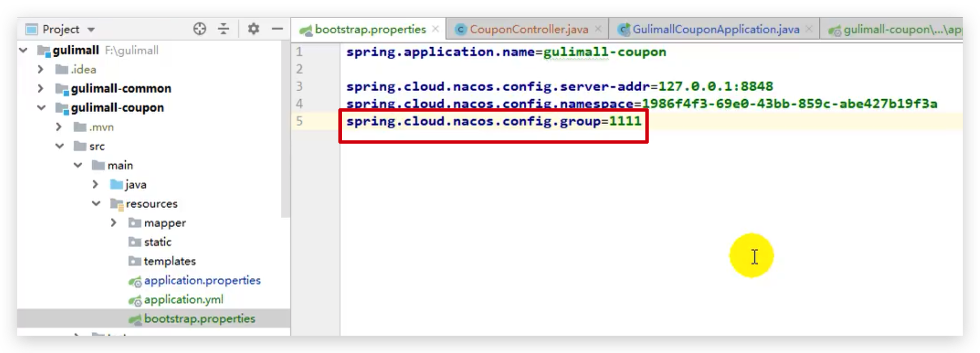This screenshot has width=980, height=353.
Task: Collapse the main folder
Action: [78, 165]
